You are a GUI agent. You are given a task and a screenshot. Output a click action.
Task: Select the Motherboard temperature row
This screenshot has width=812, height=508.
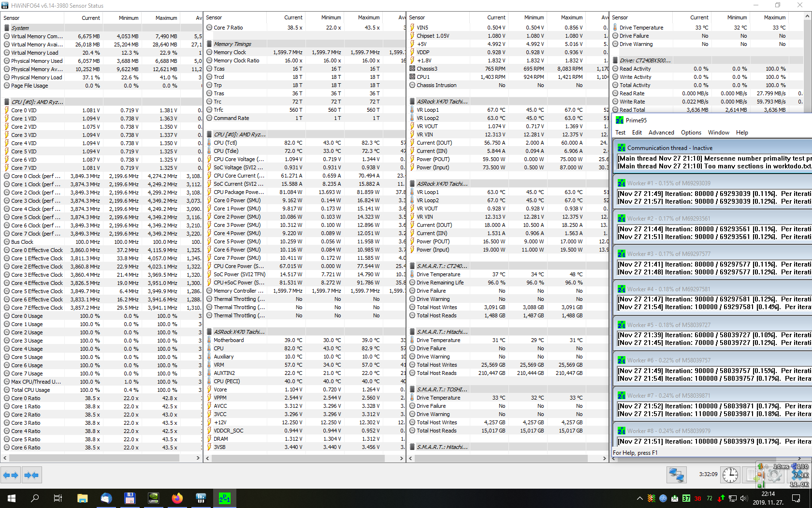point(305,340)
